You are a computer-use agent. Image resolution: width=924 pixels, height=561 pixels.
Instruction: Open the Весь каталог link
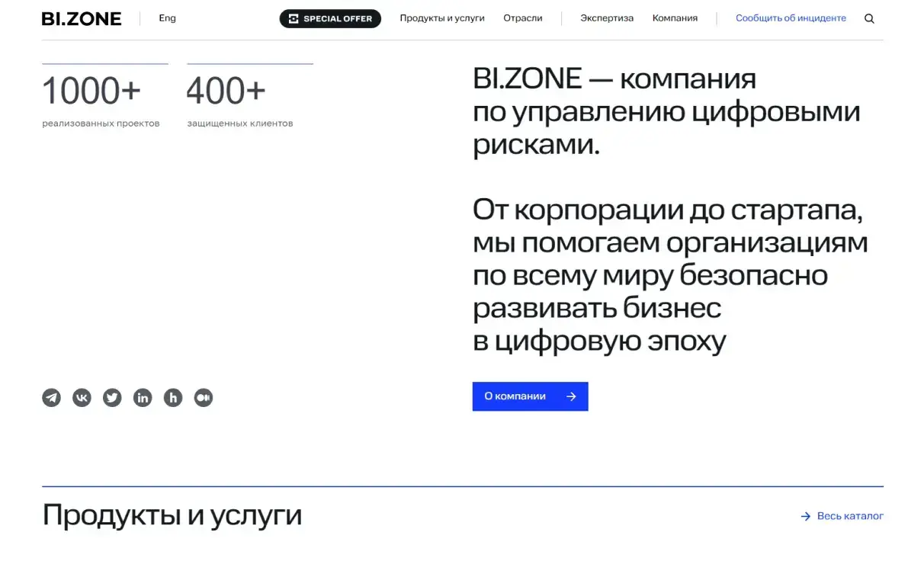[x=842, y=516]
